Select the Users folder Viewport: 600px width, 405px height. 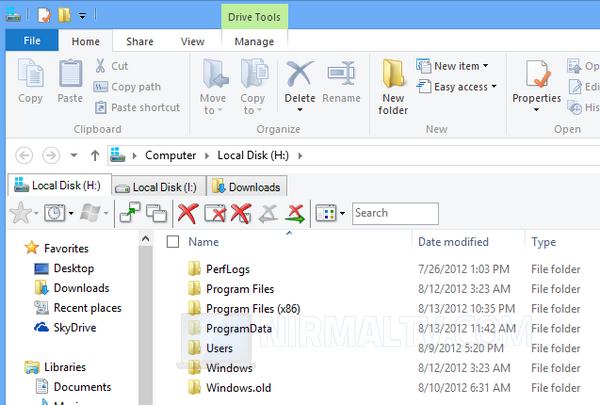coord(210,348)
